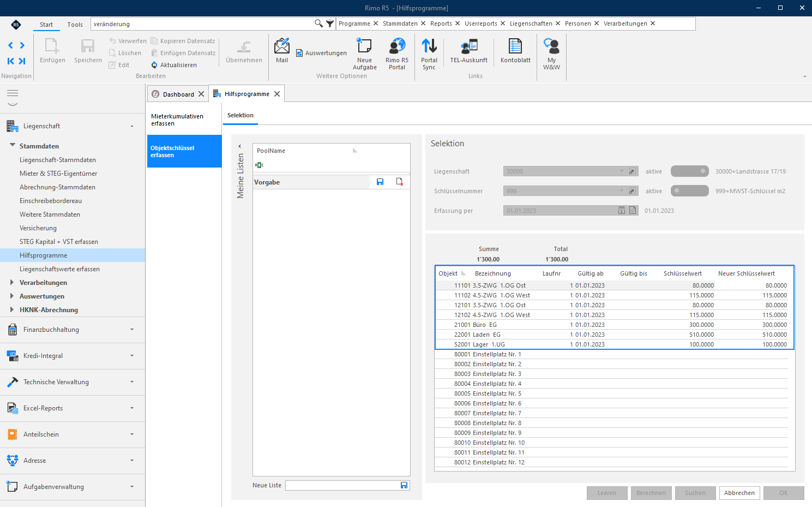Image resolution: width=812 pixels, height=507 pixels.
Task: Open the Tools ribbon tab
Action: 75,25
